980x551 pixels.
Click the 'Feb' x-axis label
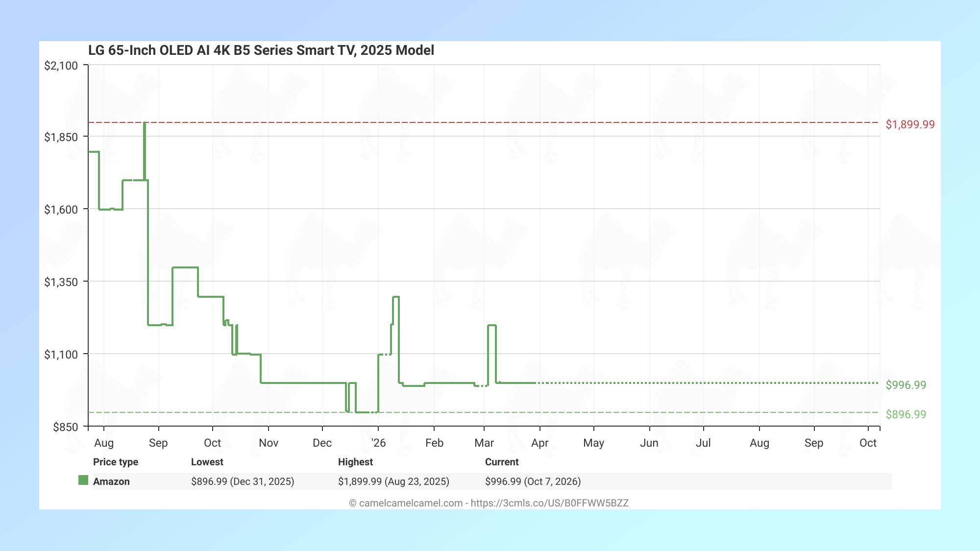point(434,443)
